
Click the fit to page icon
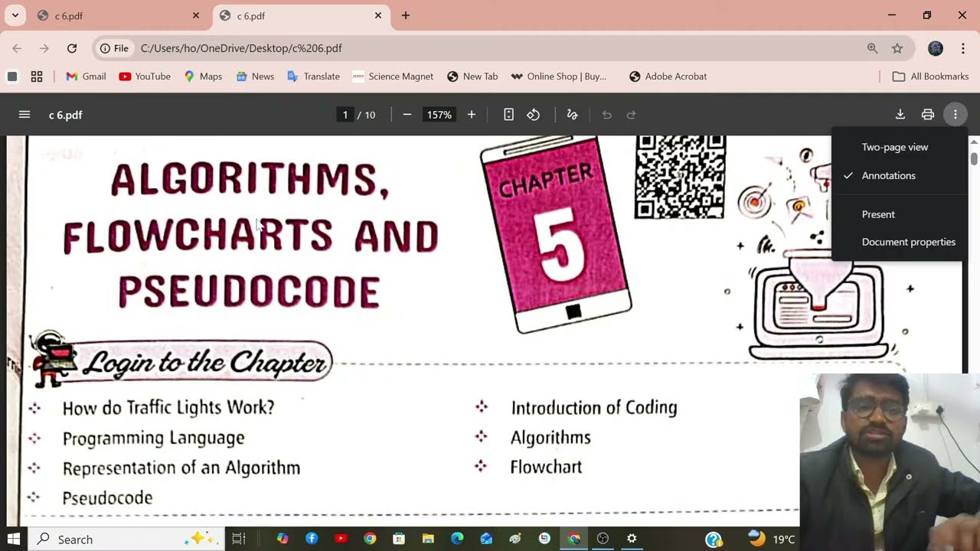[508, 115]
